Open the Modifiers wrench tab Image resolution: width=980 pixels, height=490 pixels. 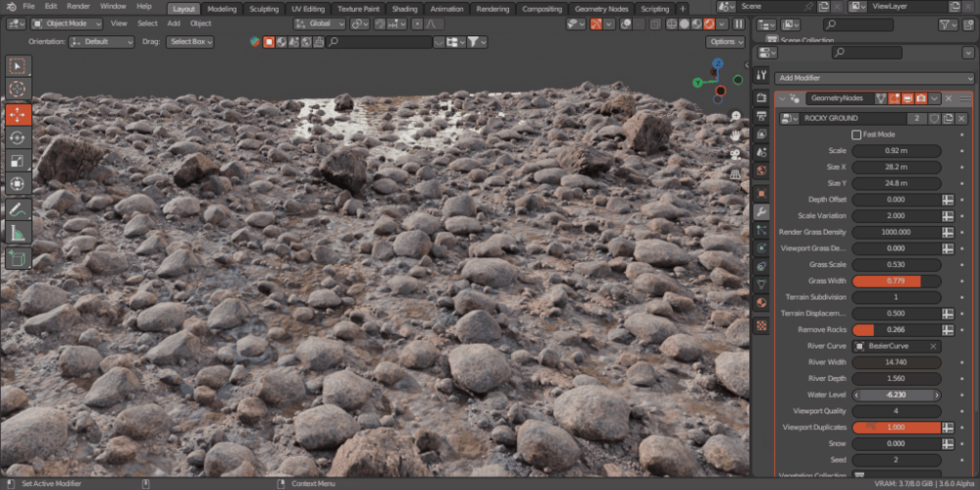762,212
